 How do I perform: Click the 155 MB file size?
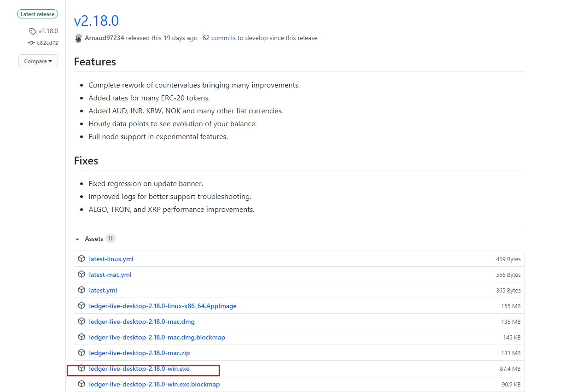pos(511,306)
